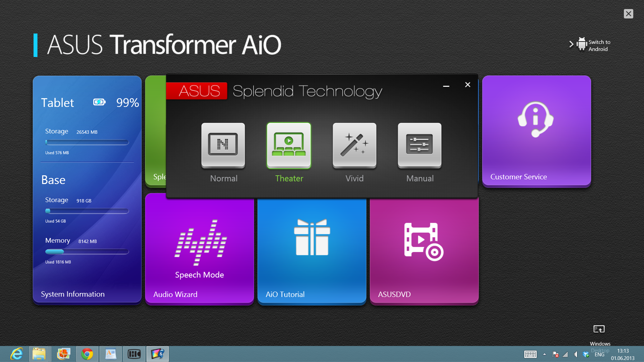
Task: Launch Google Chrome from the taskbar
Action: (x=87, y=354)
